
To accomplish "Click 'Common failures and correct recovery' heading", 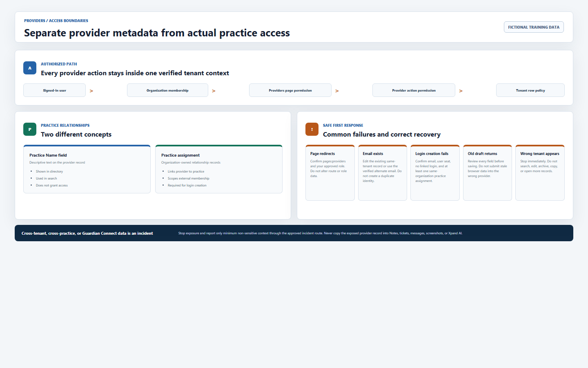I will [x=382, y=135].
